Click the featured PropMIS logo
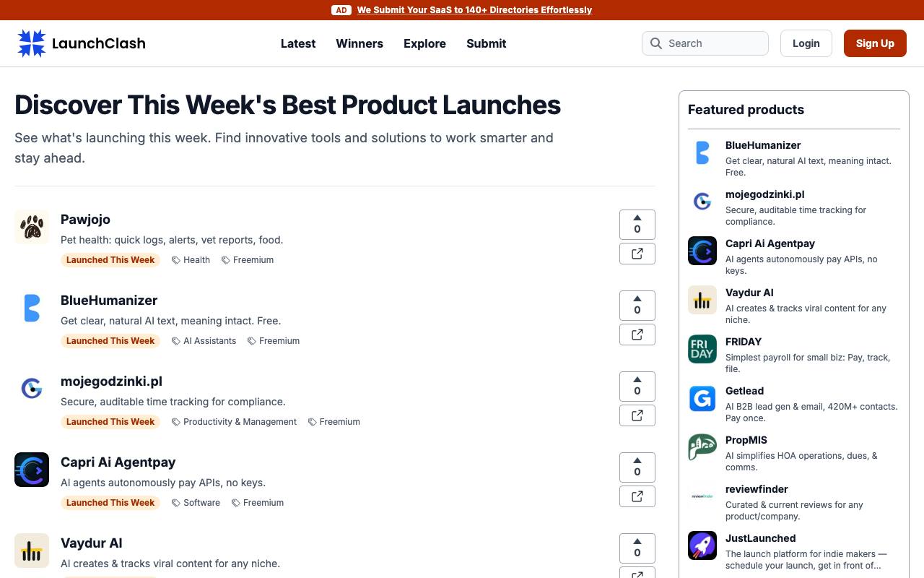924x578 pixels. pos(702,447)
